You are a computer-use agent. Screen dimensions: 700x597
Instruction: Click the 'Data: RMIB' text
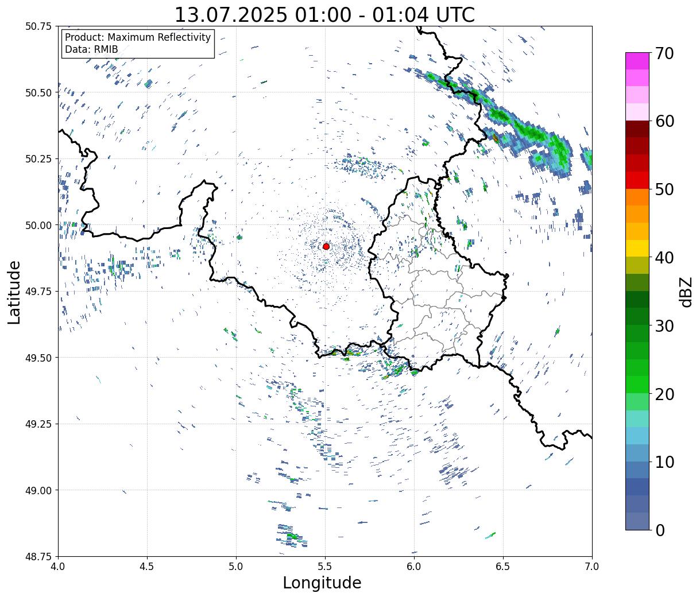click(x=91, y=49)
